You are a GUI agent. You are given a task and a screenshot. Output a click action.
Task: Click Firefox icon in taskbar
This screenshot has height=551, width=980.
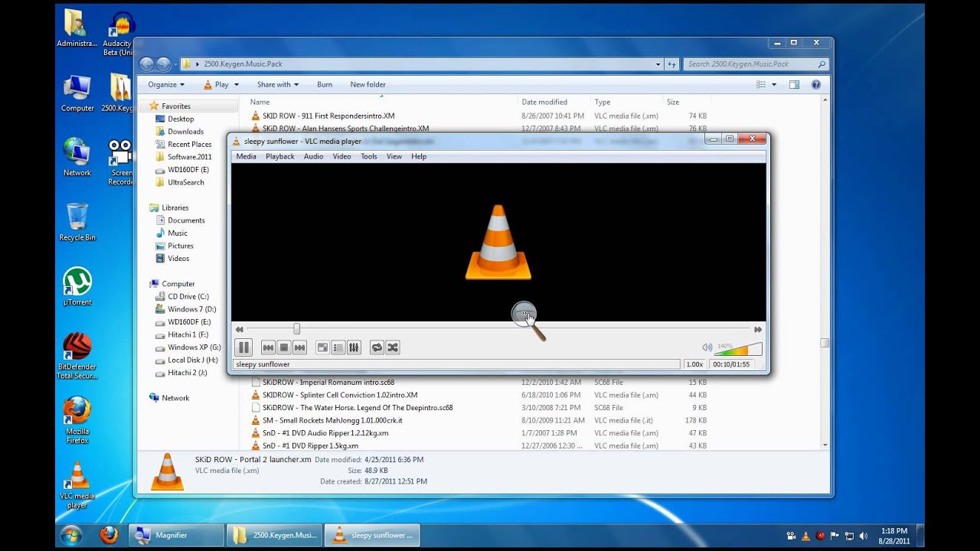(109, 535)
